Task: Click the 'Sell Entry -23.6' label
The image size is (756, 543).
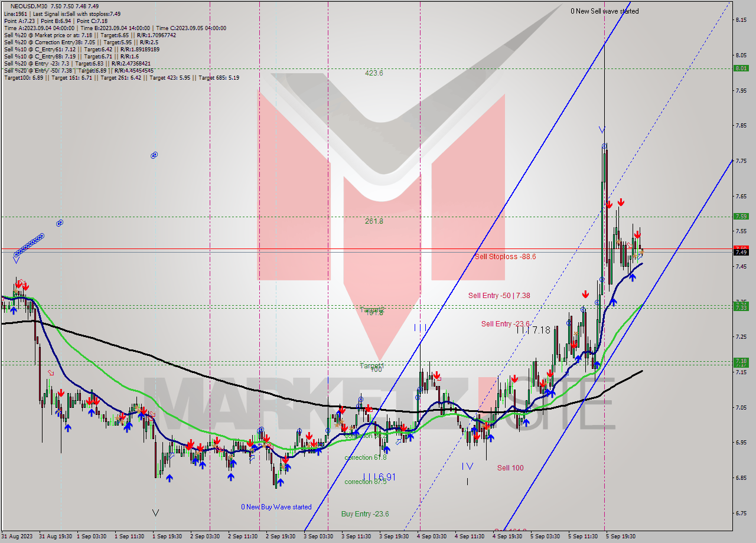Action: (506, 324)
